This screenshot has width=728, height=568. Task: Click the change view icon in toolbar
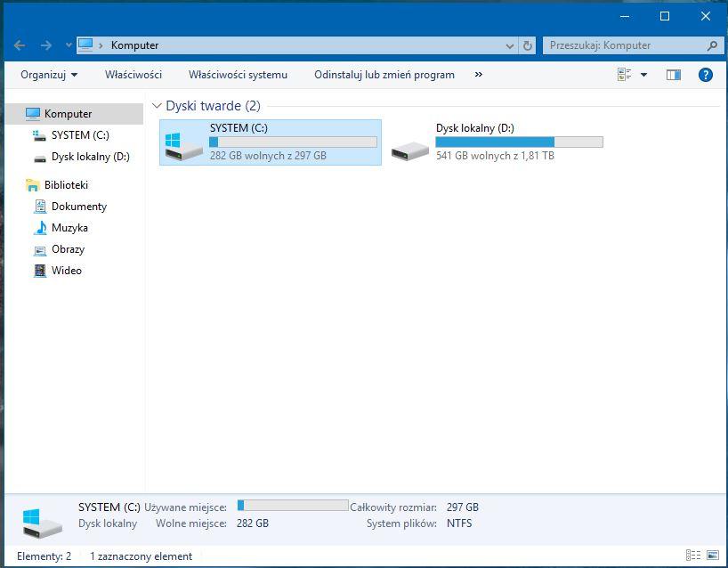pyautogui.click(x=625, y=75)
